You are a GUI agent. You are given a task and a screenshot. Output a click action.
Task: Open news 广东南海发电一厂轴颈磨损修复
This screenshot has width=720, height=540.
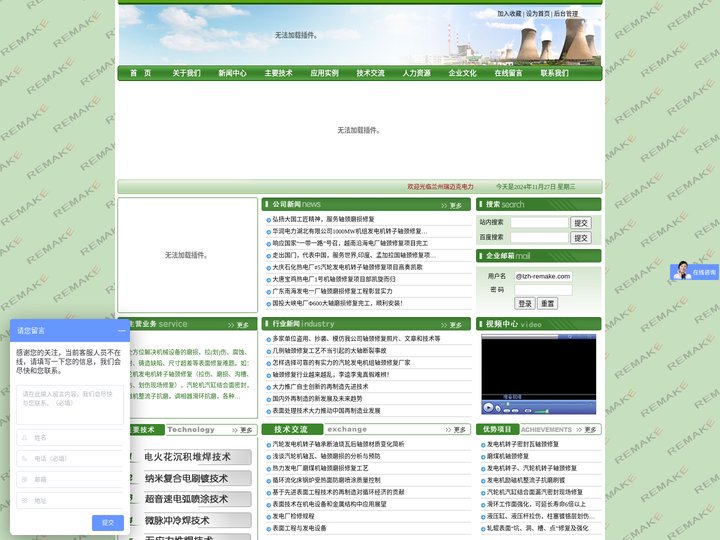(x=332, y=291)
